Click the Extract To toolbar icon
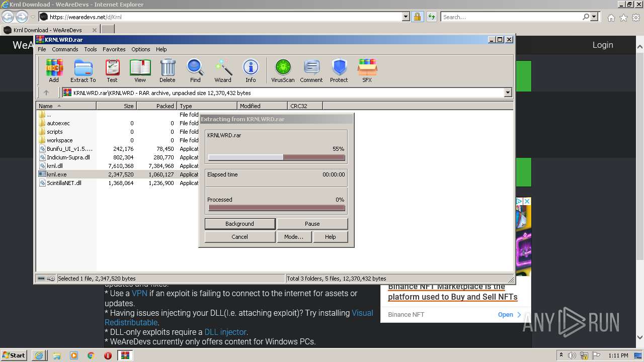Viewport: 644px width, 362px height. click(83, 70)
